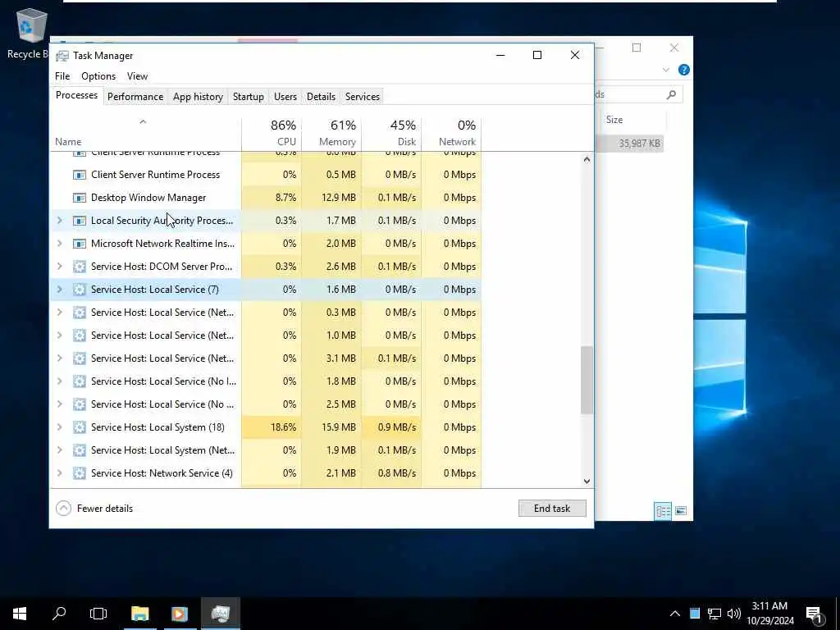The image size is (840, 630).
Task: Switch to the Performance tab
Action: [135, 97]
